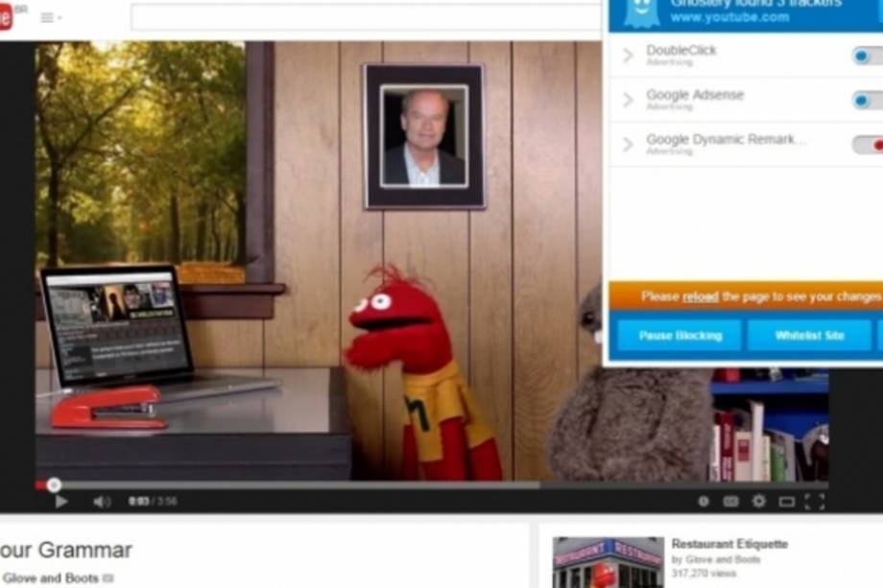Play the video
The width and height of the screenshot is (883, 588).
point(61,502)
